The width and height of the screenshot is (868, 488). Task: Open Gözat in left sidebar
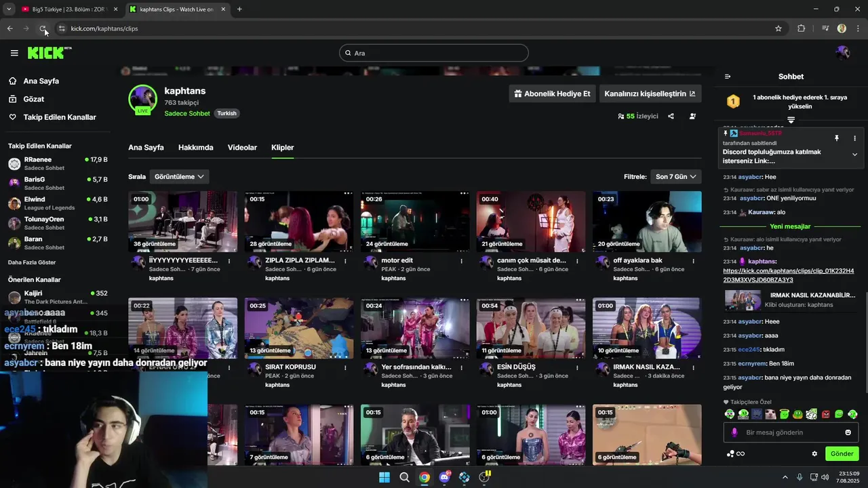[x=33, y=99]
